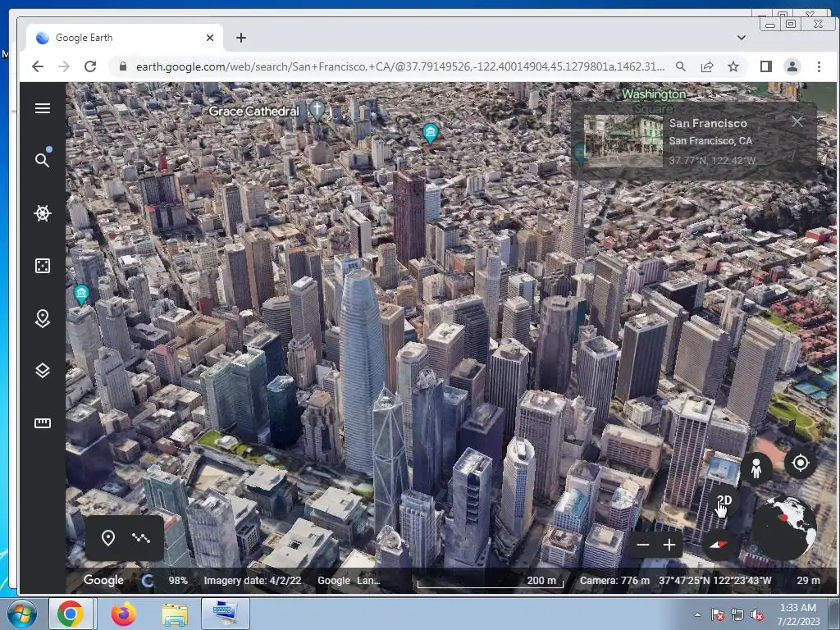Click the Google attribution in status bar
Viewport: 840px width, 630px height.
[x=349, y=581]
